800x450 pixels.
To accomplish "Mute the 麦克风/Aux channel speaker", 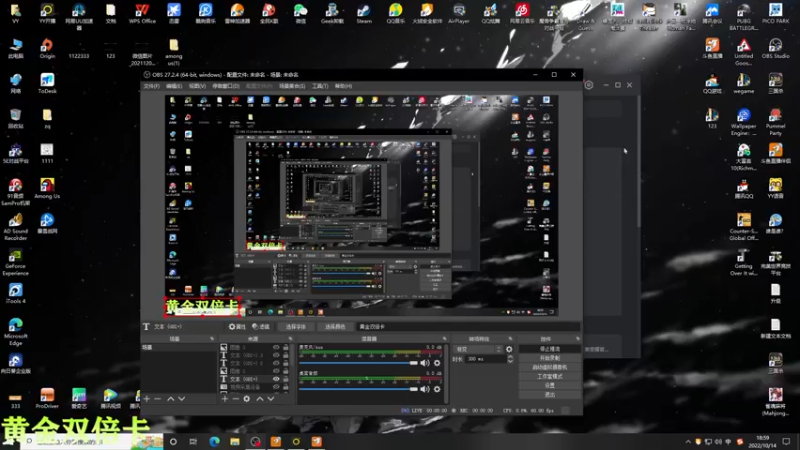I will [x=424, y=363].
